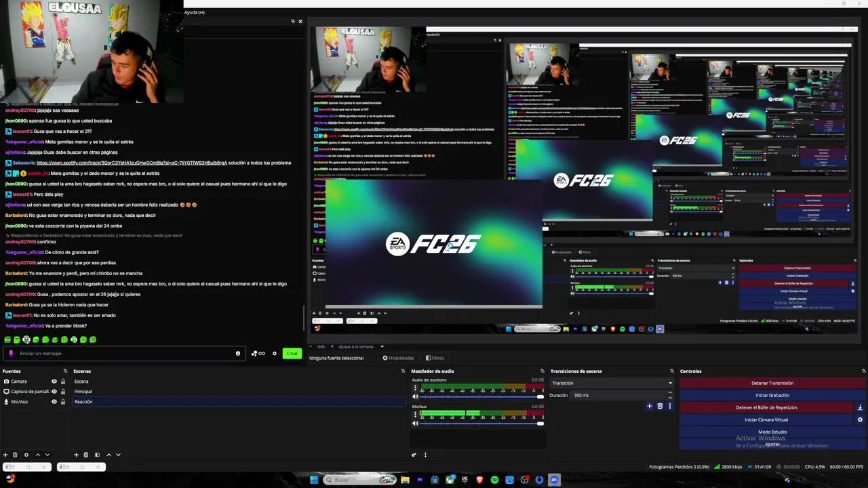This screenshot has width=868, height=488.
Task: Click the taskbar Buscar search box
Action: point(360,480)
